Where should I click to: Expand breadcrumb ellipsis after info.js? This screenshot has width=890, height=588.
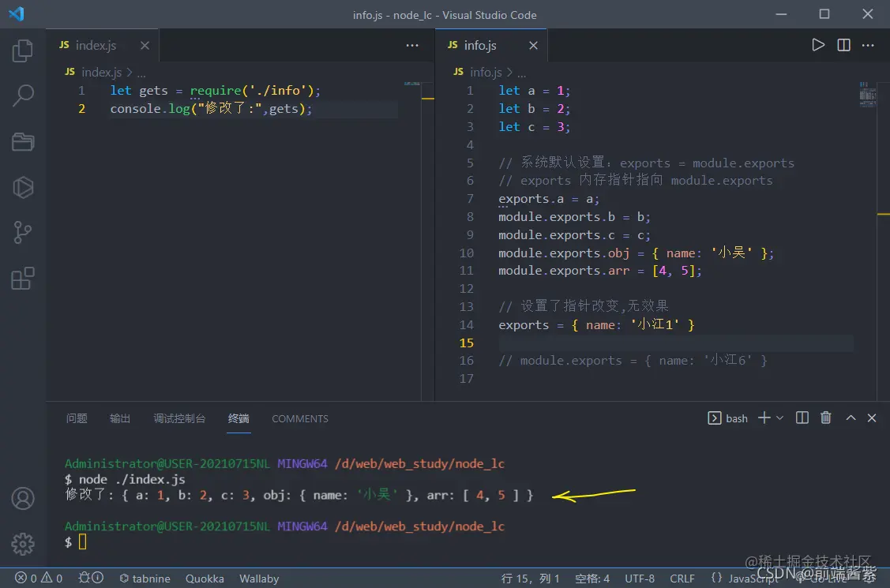click(522, 73)
